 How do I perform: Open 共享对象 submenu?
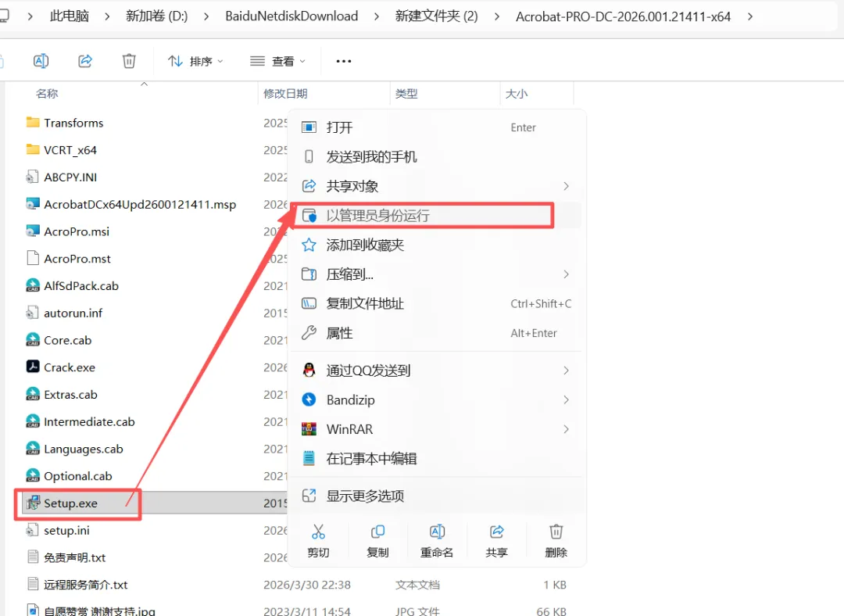pyautogui.click(x=437, y=186)
